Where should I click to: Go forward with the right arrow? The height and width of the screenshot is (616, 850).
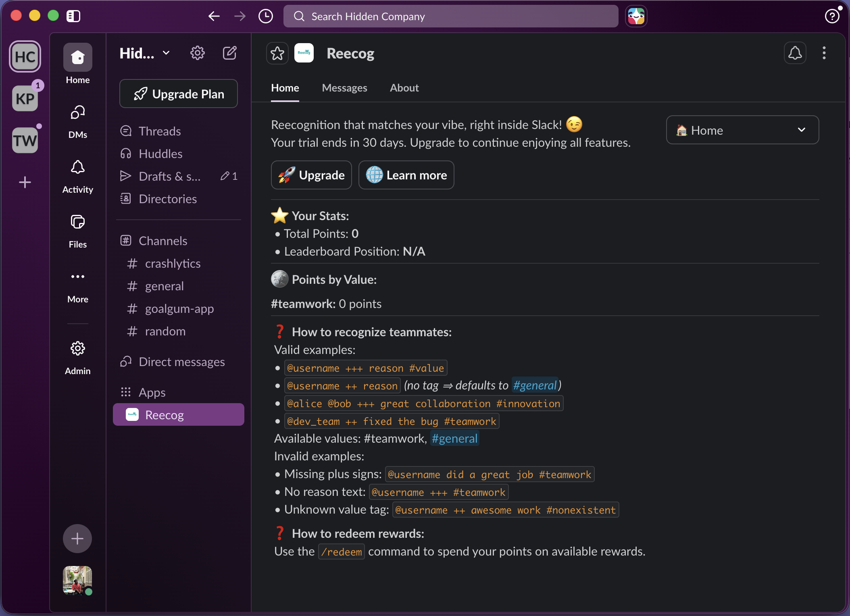point(240,16)
